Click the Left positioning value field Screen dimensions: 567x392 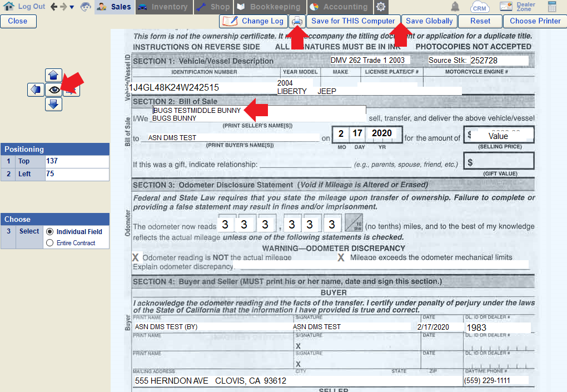pyautogui.click(x=77, y=174)
